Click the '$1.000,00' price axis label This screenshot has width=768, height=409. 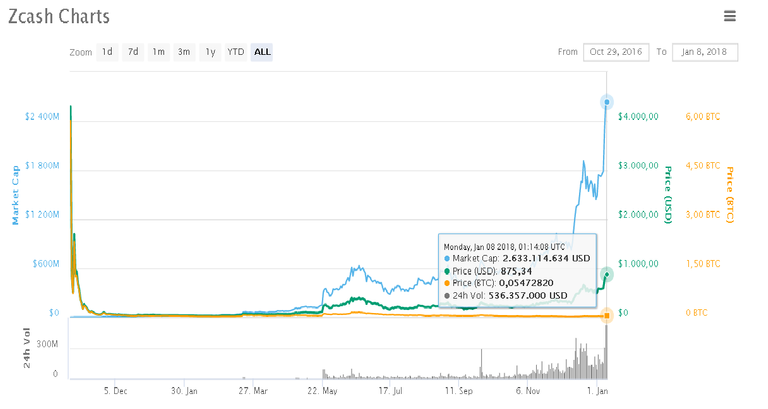638,264
